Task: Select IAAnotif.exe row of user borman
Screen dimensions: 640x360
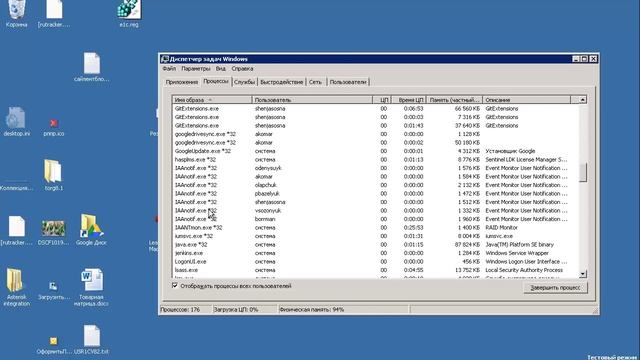Action: [x=376, y=219]
